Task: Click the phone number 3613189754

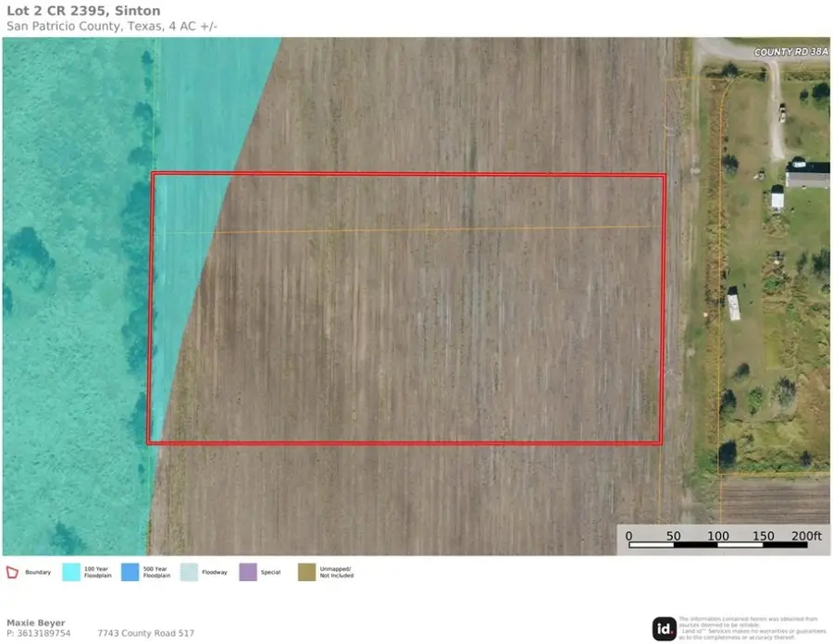Action: [44, 633]
